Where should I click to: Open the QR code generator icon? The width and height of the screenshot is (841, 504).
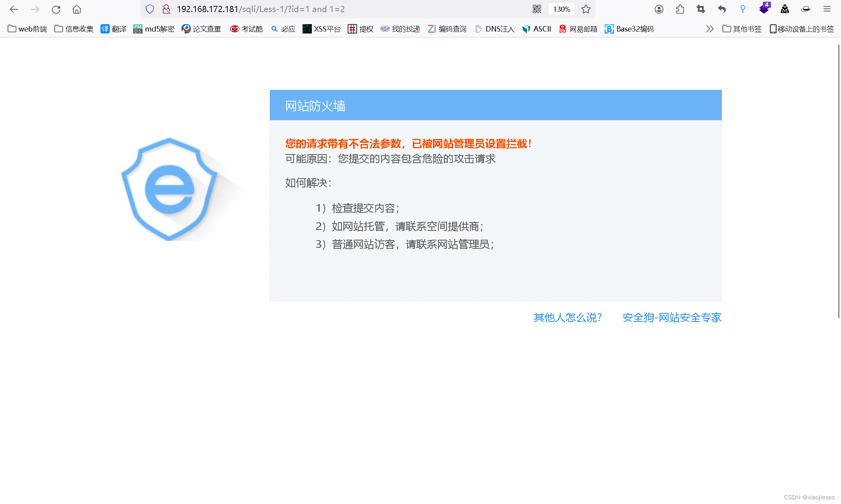pos(537,9)
